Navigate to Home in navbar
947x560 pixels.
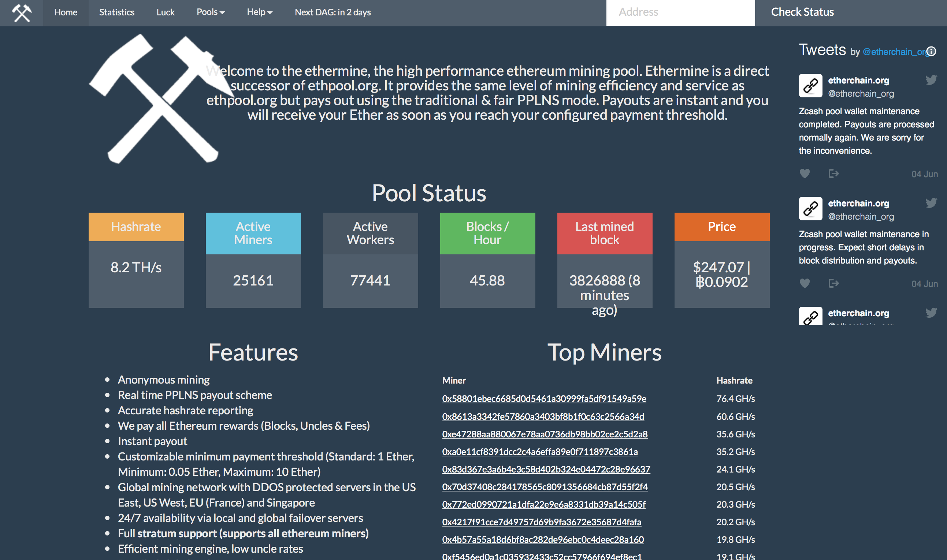(x=66, y=12)
